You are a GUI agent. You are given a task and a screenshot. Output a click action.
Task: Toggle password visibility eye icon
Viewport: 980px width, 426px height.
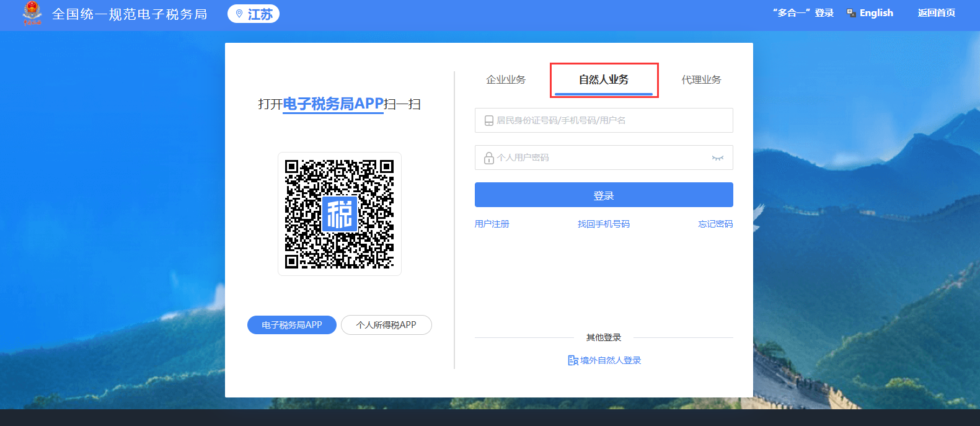coord(717,158)
